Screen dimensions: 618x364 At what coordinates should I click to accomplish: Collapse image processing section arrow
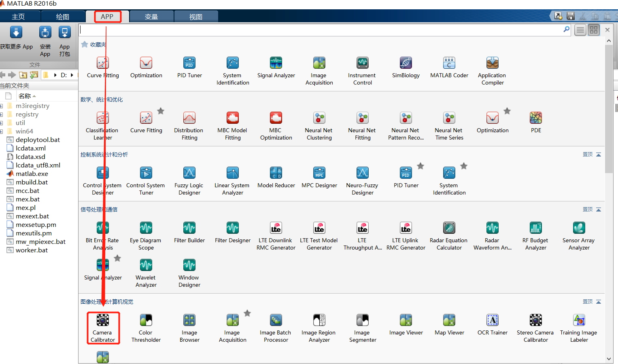coord(599,302)
